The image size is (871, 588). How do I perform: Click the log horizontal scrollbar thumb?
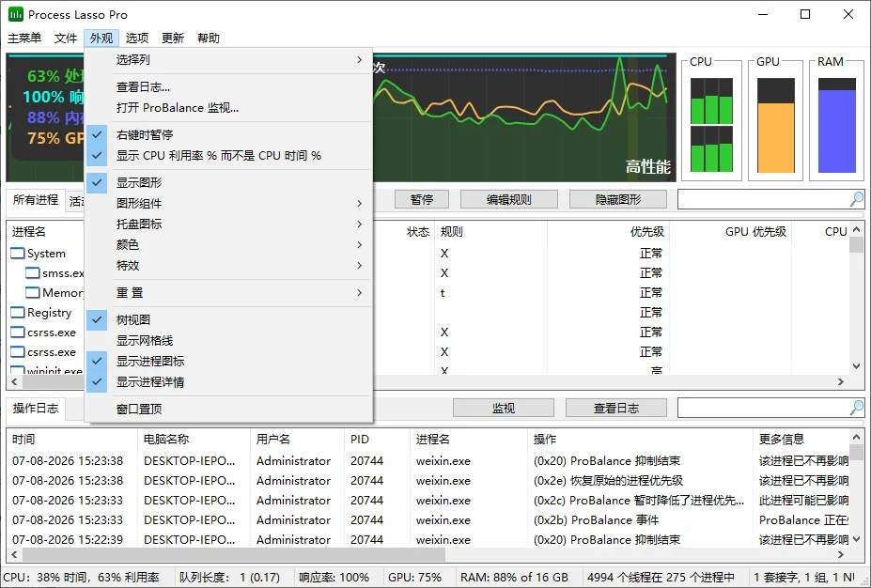(234, 554)
